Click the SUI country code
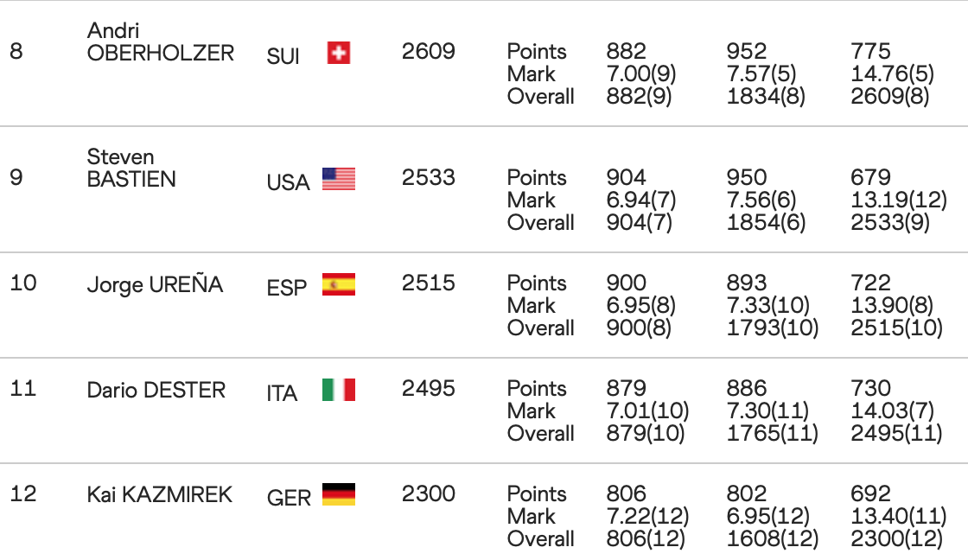The width and height of the screenshot is (968, 560). [283, 58]
